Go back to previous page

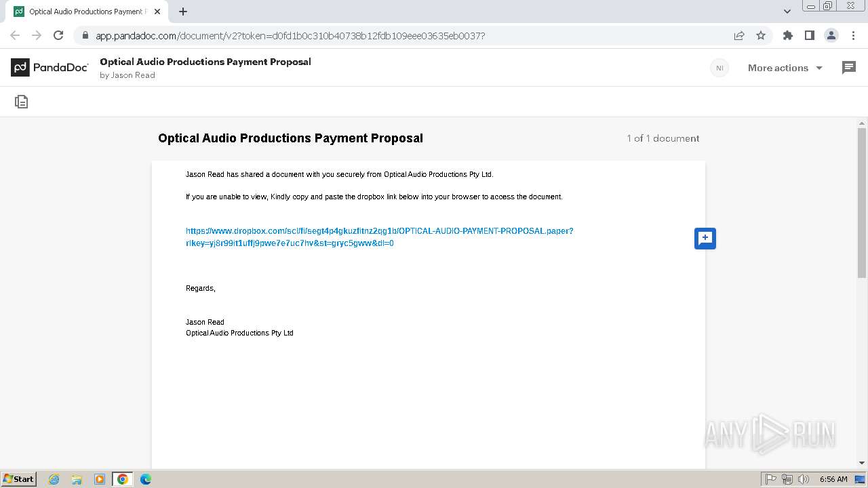coord(15,35)
